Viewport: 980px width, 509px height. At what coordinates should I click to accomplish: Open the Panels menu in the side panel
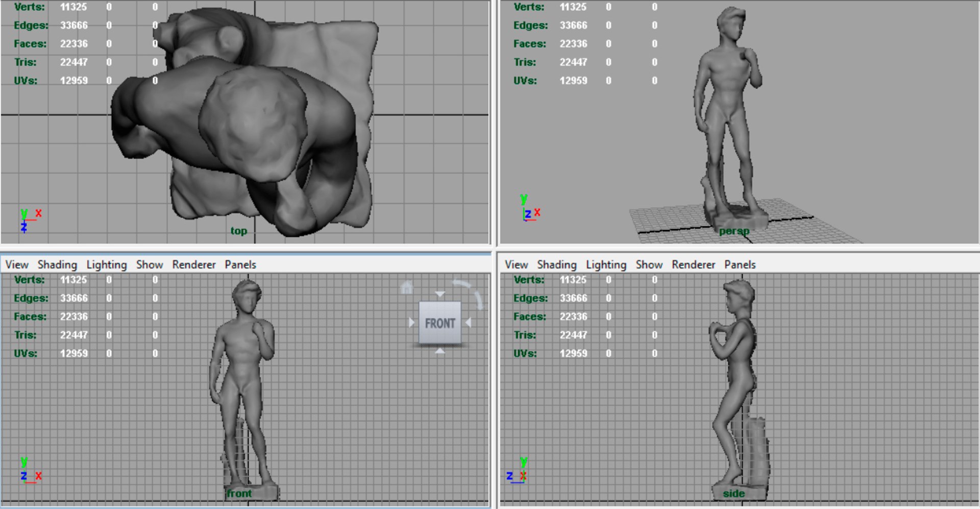[x=740, y=264]
